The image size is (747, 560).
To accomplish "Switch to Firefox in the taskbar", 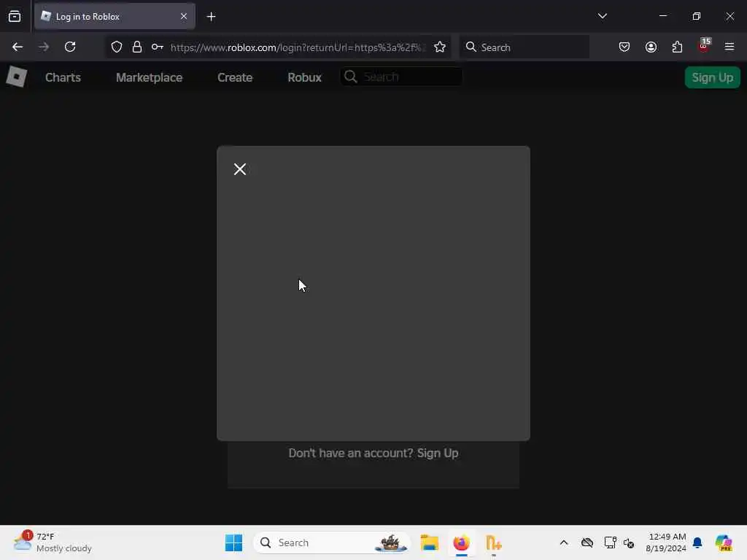I will [x=461, y=542].
